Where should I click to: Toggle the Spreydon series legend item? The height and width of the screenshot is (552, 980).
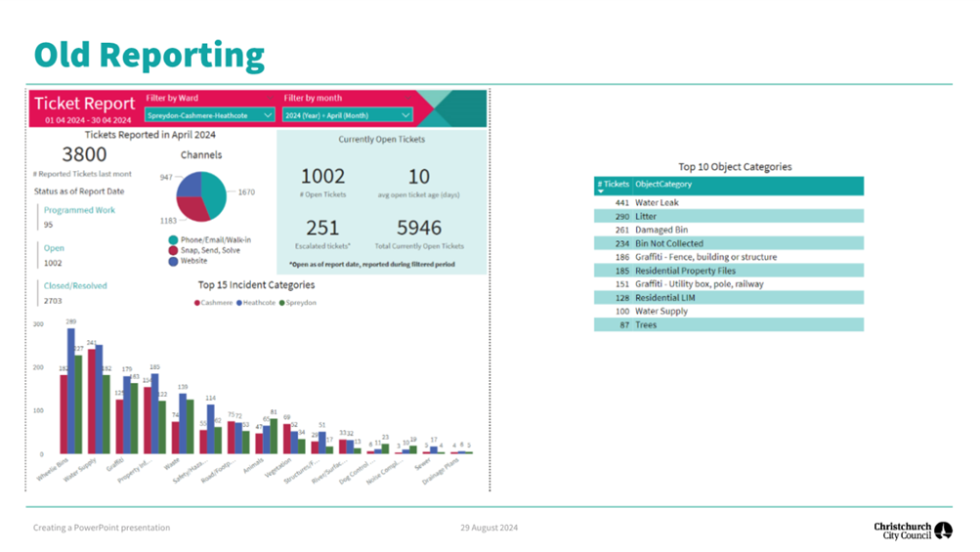pos(297,303)
